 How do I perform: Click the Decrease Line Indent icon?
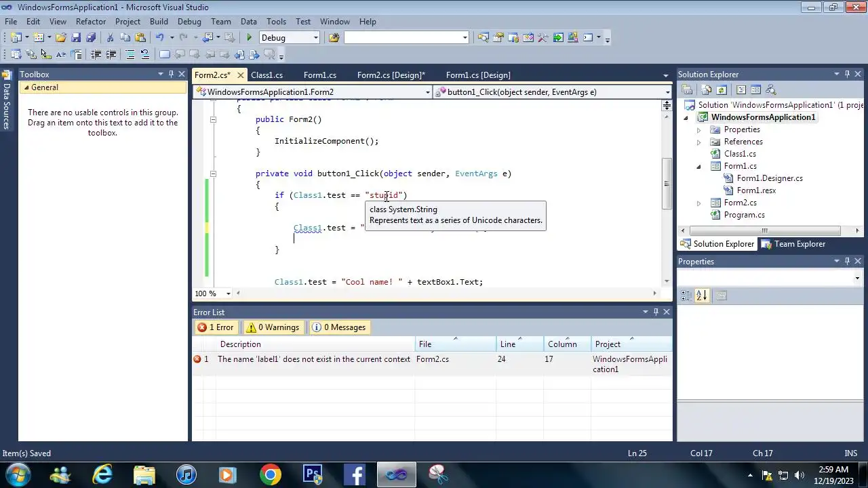96,54
